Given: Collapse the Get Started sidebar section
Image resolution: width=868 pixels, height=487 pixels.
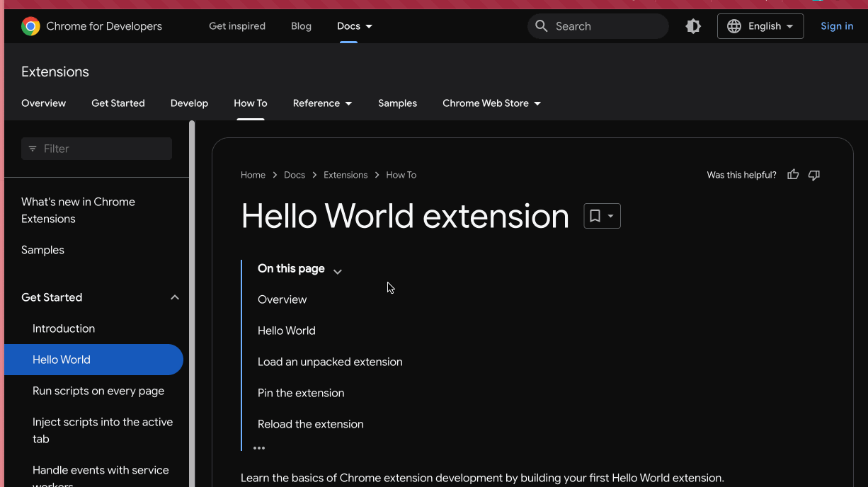Looking at the screenshot, I should (x=175, y=297).
